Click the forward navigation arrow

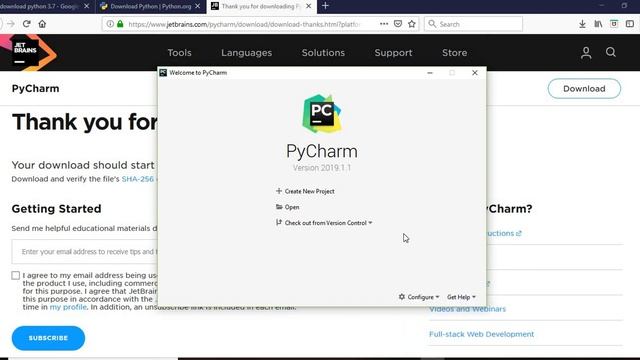click(11, 24)
